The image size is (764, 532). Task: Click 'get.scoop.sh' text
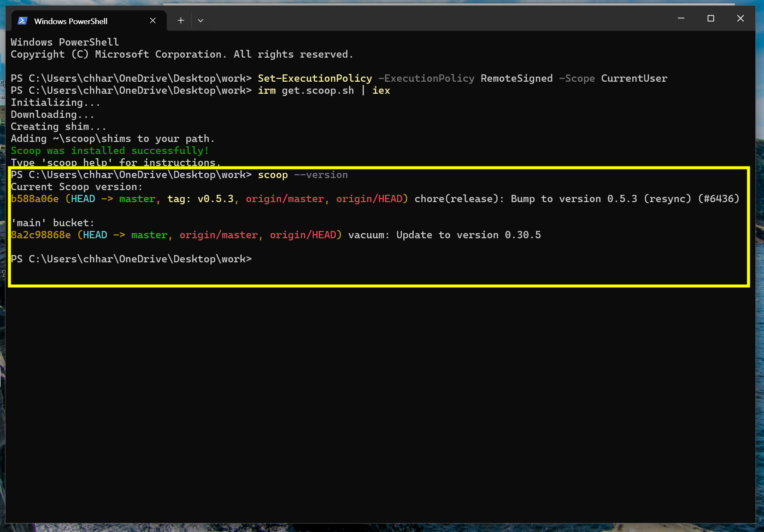pos(318,90)
